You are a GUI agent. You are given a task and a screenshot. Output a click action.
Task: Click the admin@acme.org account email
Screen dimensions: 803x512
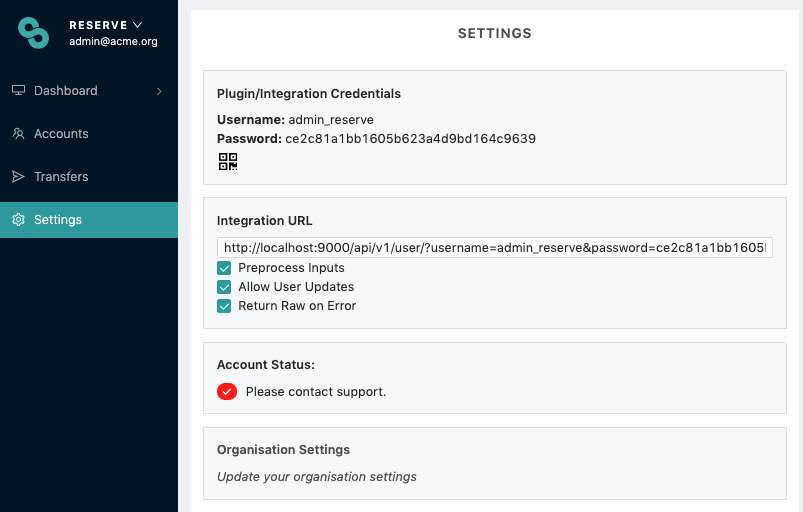click(113, 42)
